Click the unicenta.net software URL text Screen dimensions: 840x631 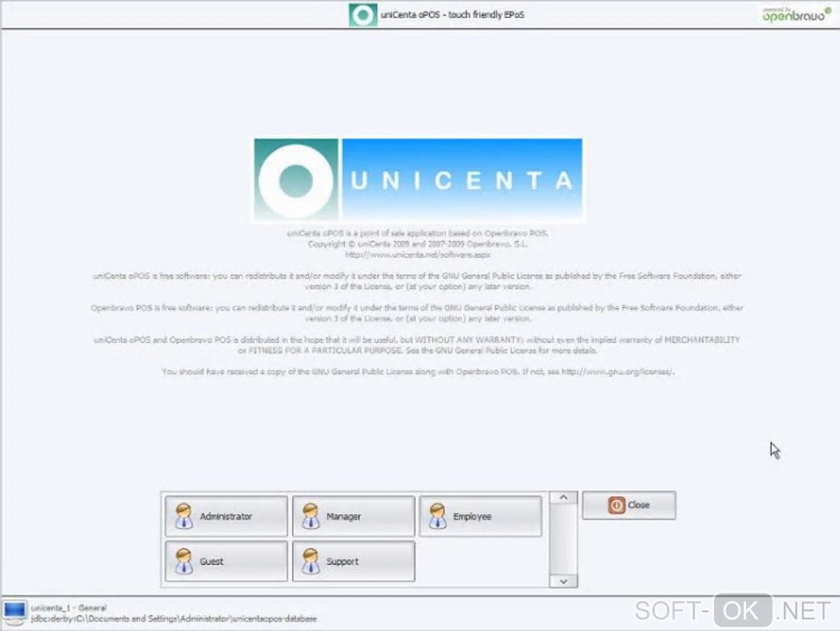coord(418,255)
